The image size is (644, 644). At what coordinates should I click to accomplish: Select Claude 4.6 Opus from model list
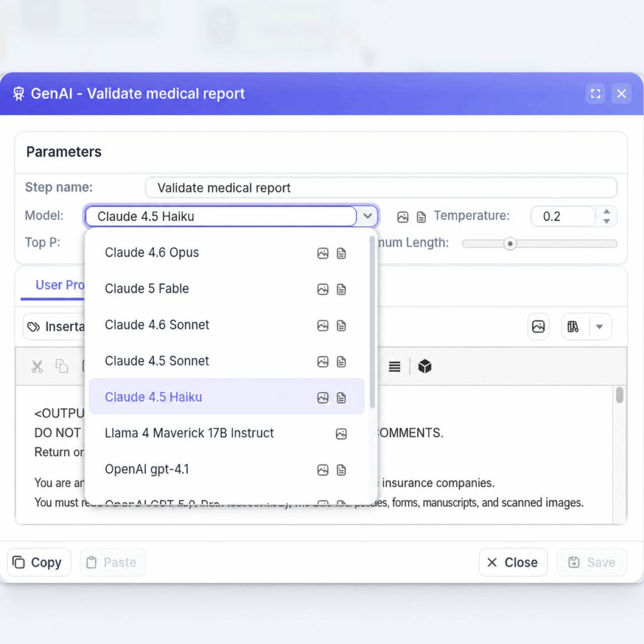pos(226,253)
